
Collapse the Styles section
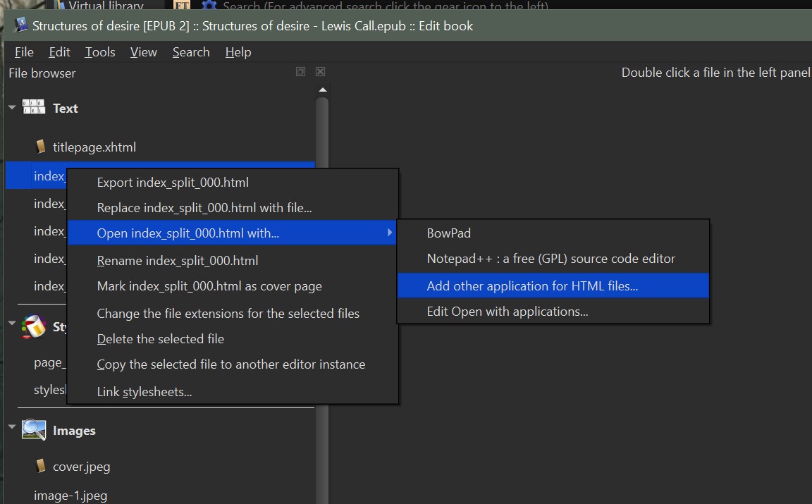click(12, 324)
